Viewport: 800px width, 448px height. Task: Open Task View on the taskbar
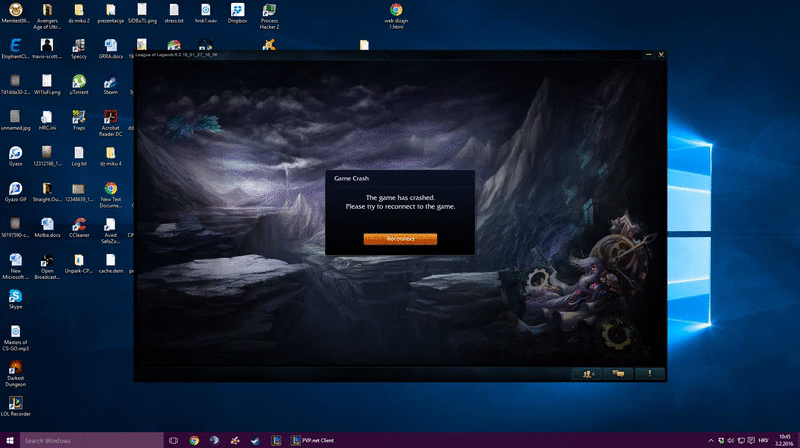pos(173,440)
